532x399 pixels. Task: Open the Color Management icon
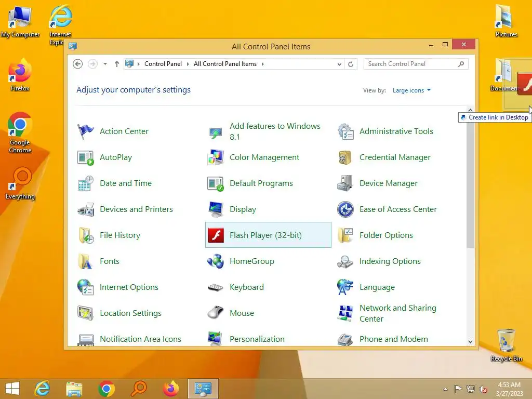[215, 157]
